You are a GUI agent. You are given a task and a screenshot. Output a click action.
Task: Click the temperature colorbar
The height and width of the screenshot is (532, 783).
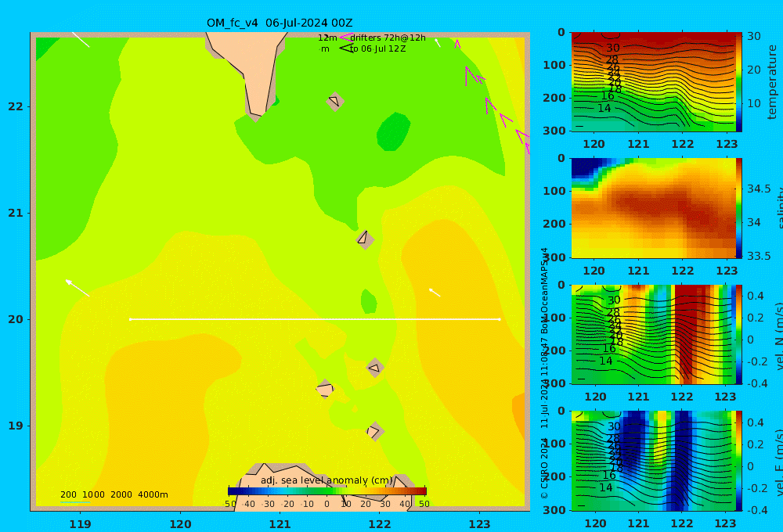coord(739,82)
